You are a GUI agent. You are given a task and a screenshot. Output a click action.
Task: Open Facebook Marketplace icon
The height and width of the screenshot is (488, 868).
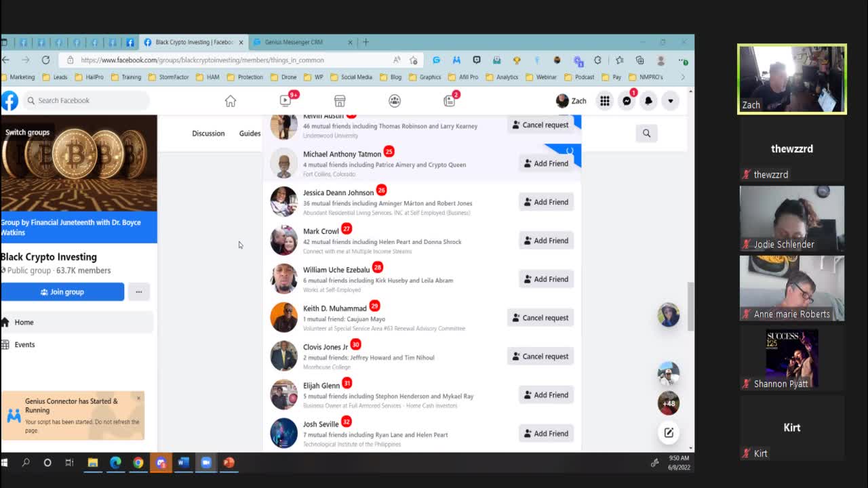(x=340, y=101)
